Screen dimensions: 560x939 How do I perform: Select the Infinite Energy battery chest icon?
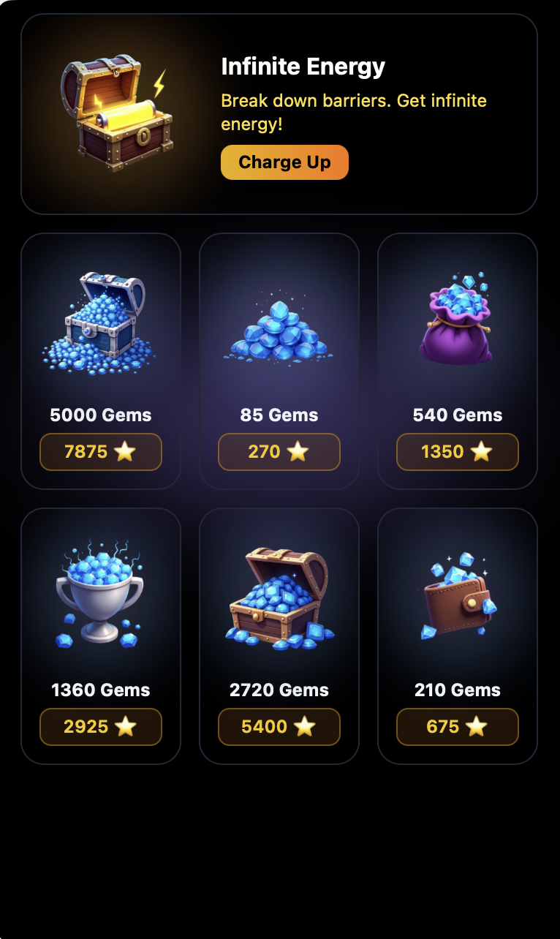pos(116,113)
